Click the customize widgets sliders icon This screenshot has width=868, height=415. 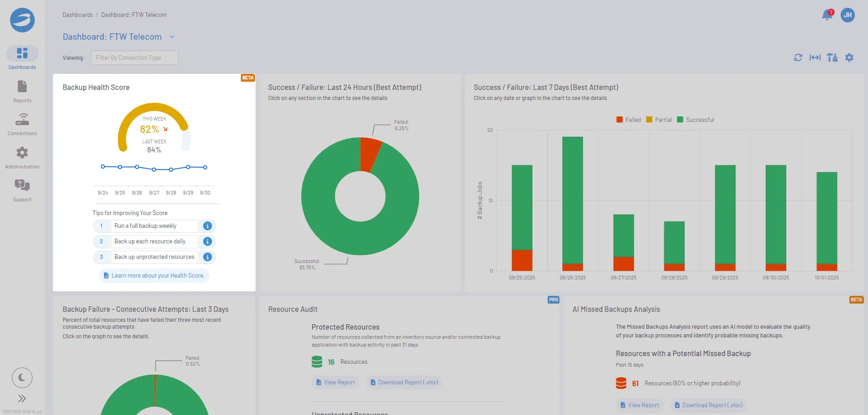[832, 58]
